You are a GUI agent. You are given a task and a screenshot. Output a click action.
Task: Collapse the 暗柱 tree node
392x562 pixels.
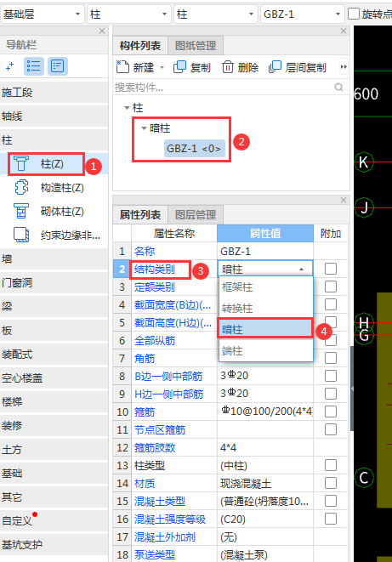pyautogui.click(x=144, y=128)
